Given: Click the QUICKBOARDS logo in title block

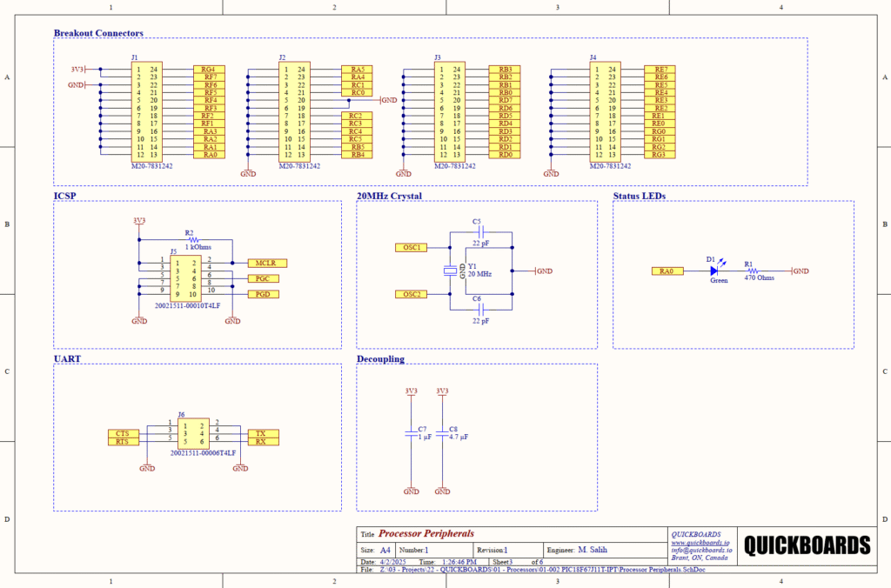Looking at the screenshot, I should point(806,545).
